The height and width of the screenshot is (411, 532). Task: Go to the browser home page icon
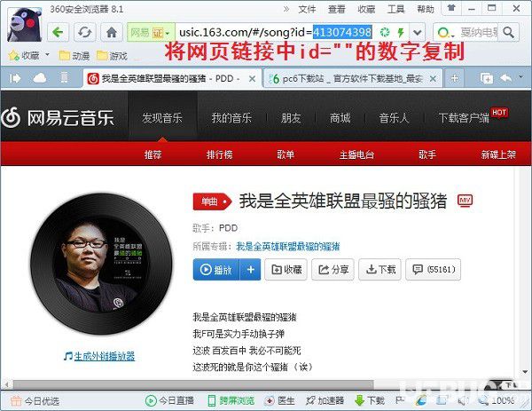(112, 33)
